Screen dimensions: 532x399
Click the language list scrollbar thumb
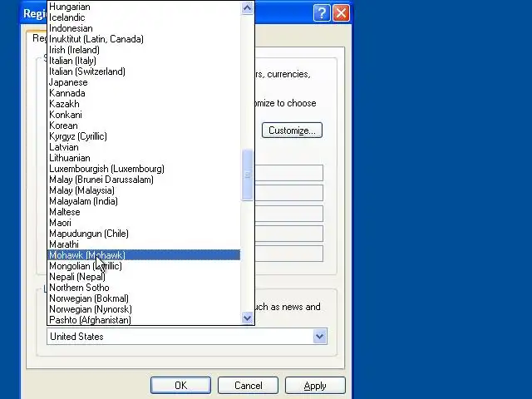(x=248, y=175)
